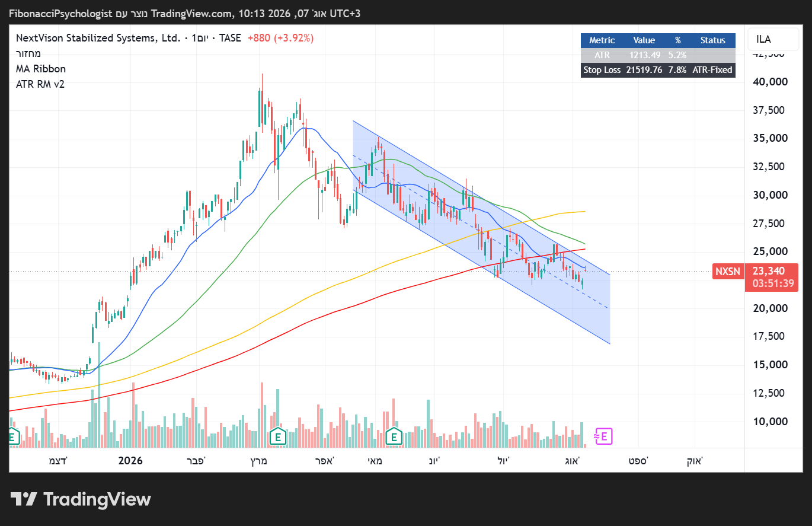The height and width of the screenshot is (526, 812).
Task: Select the MA Ribbon indicator legend
Action: click(41, 69)
